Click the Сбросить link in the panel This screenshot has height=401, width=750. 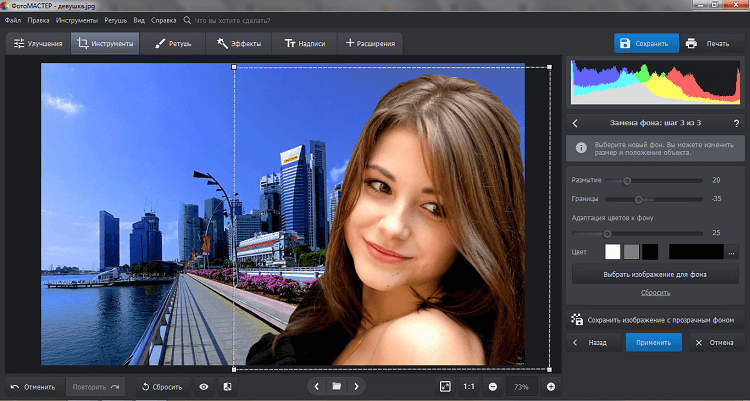[655, 293]
